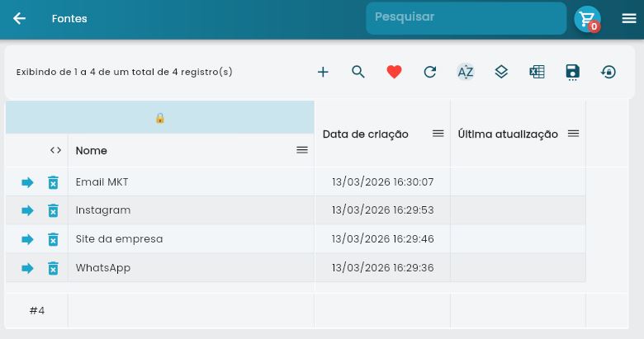Click the red heart favorites icon
Image resolution: width=644 pixels, height=339 pixels.
(394, 72)
